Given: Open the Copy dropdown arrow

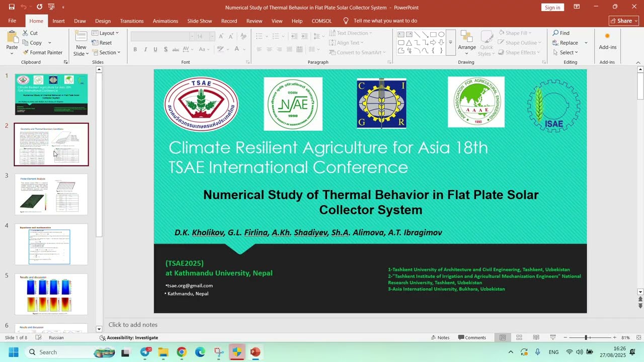Looking at the screenshot, I should [49, 43].
